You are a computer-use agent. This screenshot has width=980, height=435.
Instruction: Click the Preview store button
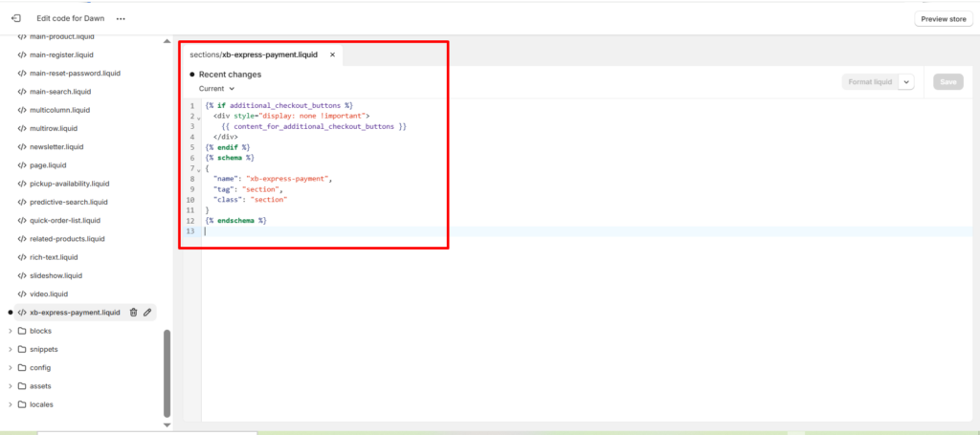943,19
